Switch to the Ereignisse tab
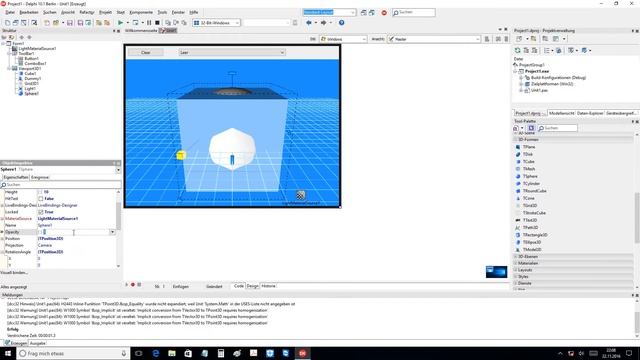The width and height of the screenshot is (640, 360). click(40, 178)
